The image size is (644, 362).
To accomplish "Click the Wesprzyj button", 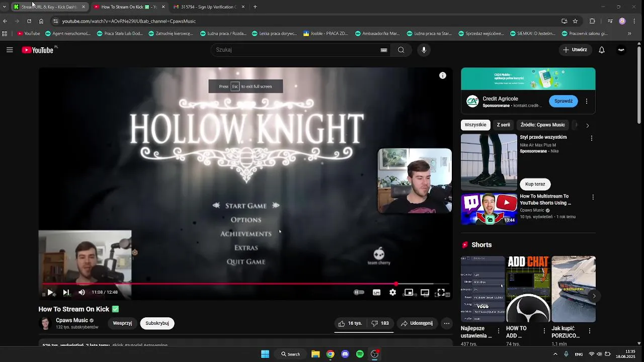I will [122, 323].
